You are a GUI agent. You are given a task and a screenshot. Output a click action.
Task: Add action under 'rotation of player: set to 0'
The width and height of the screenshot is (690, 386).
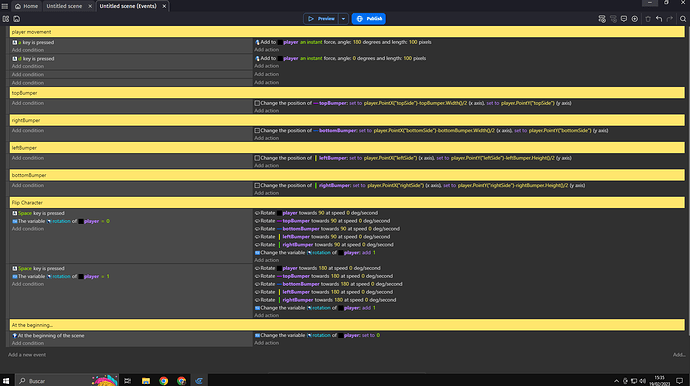(x=266, y=343)
